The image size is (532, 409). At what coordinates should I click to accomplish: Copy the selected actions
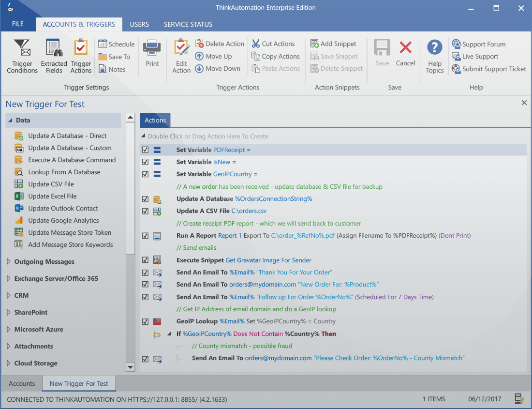[275, 56]
